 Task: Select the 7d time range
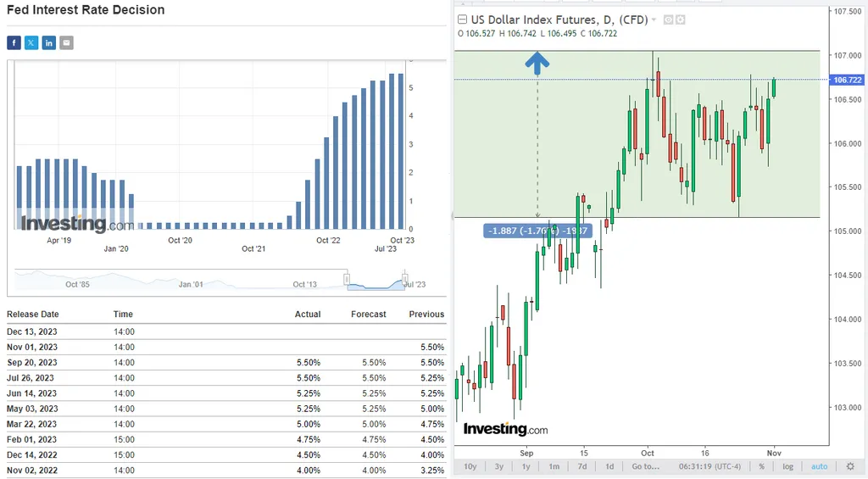(x=581, y=466)
